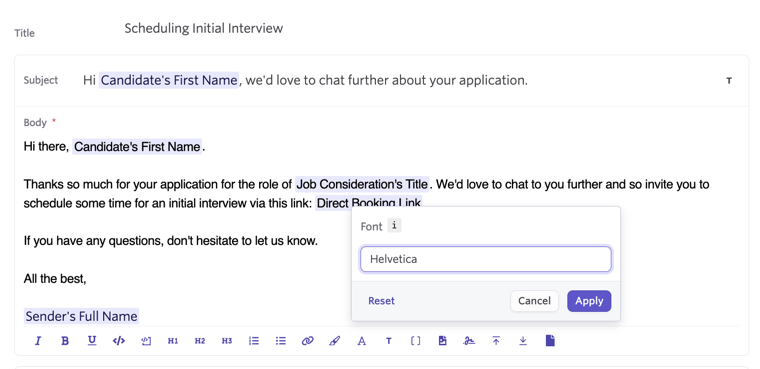Click the code block icon
760x369 pixels.
[119, 341]
